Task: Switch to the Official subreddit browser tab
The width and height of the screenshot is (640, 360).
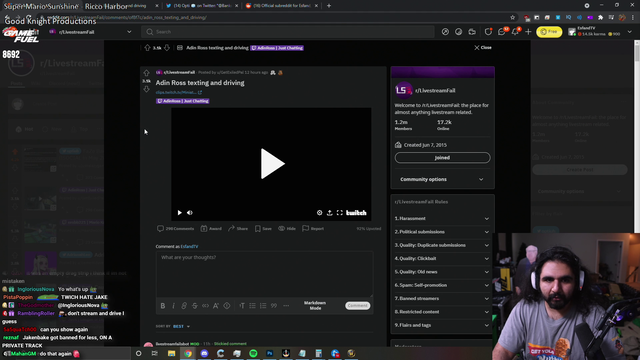Action: coord(282,6)
